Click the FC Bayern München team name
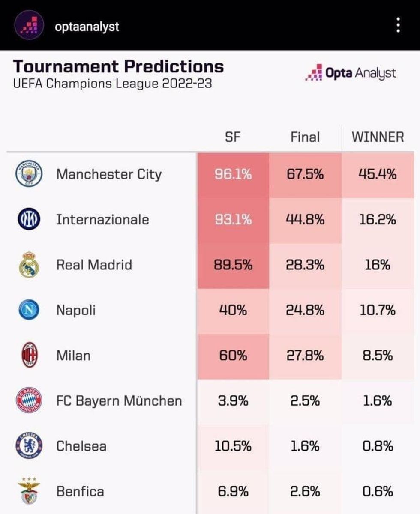The width and height of the screenshot is (420, 514). [119, 401]
